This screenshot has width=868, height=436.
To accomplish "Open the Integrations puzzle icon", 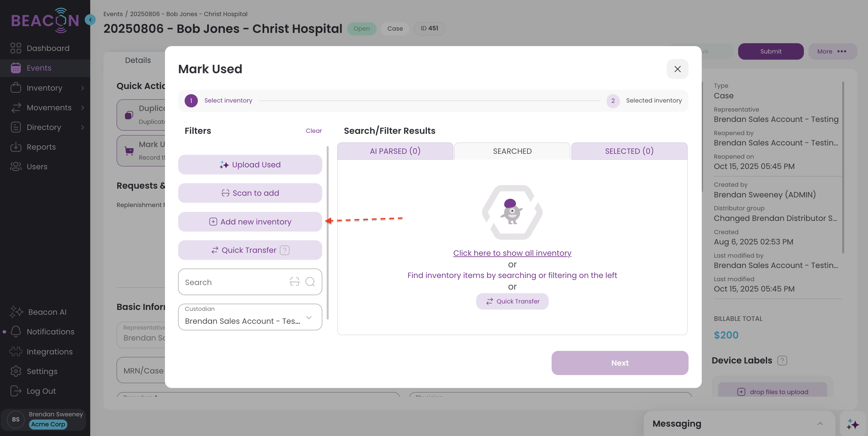I will (x=16, y=352).
